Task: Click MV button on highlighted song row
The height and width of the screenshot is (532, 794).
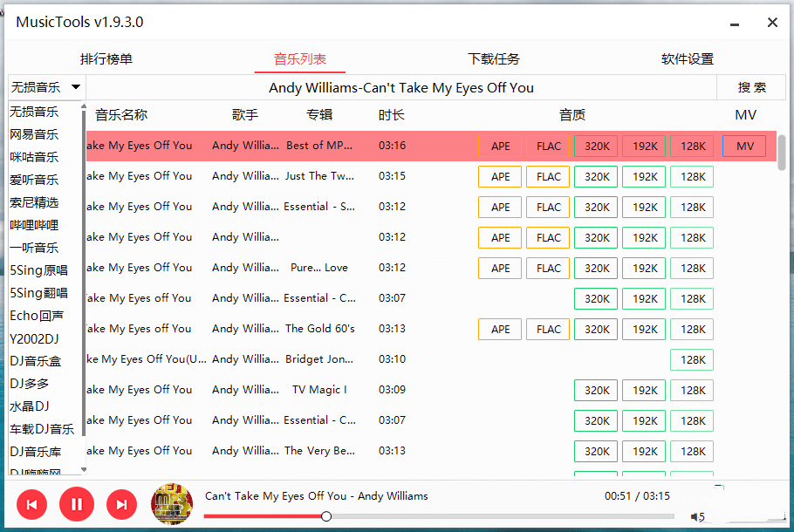Action: click(744, 147)
